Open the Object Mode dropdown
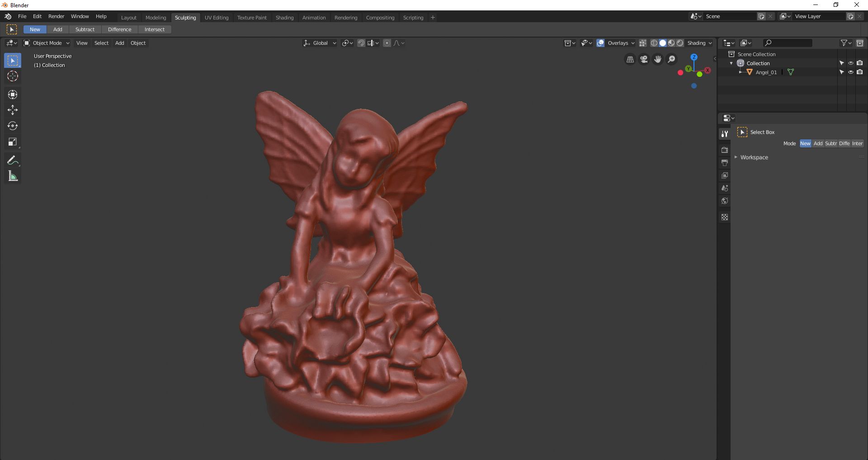This screenshot has width=868, height=460. [x=47, y=43]
